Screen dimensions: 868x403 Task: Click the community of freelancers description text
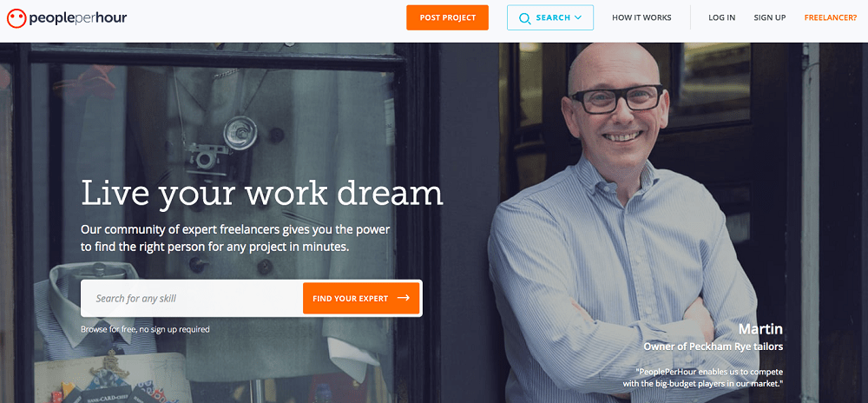235,238
